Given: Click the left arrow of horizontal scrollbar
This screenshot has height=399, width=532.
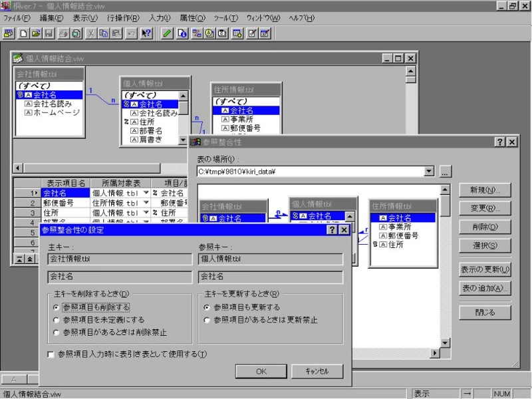Looking at the screenshot, I should coord(17,168).
